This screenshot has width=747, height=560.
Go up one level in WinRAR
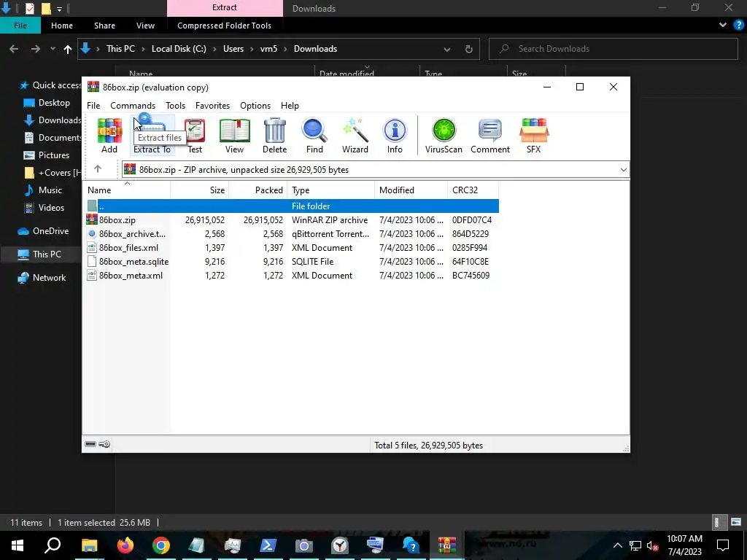98,169
